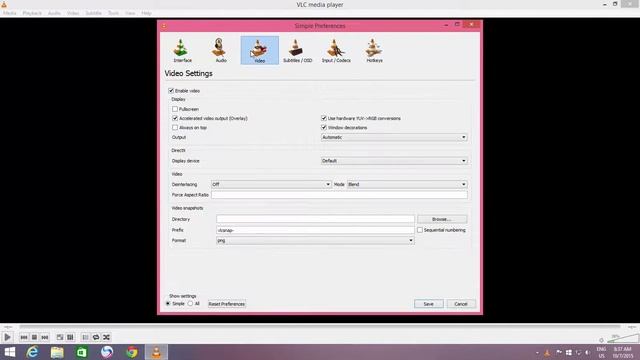Click the Force Aspect Ratio field

(340, 195)
